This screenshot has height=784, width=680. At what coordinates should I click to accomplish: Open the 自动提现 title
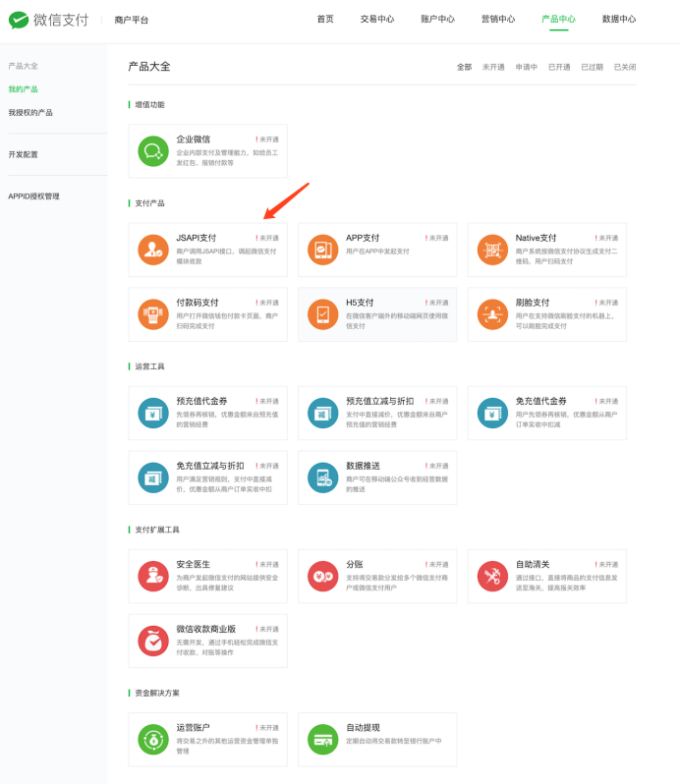coord(363,727)
